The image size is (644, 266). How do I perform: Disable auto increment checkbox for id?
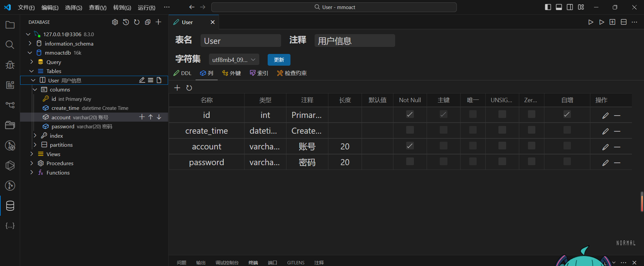click(x=567, y=115)
